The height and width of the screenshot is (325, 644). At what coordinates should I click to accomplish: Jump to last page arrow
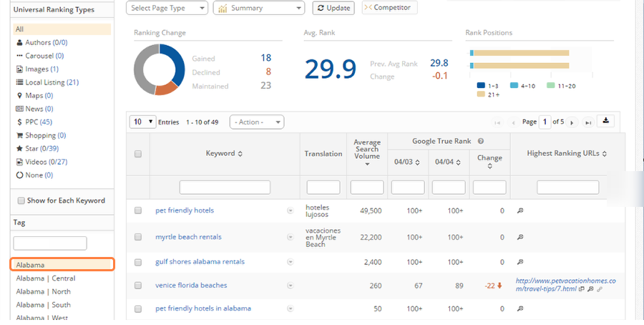588,122
